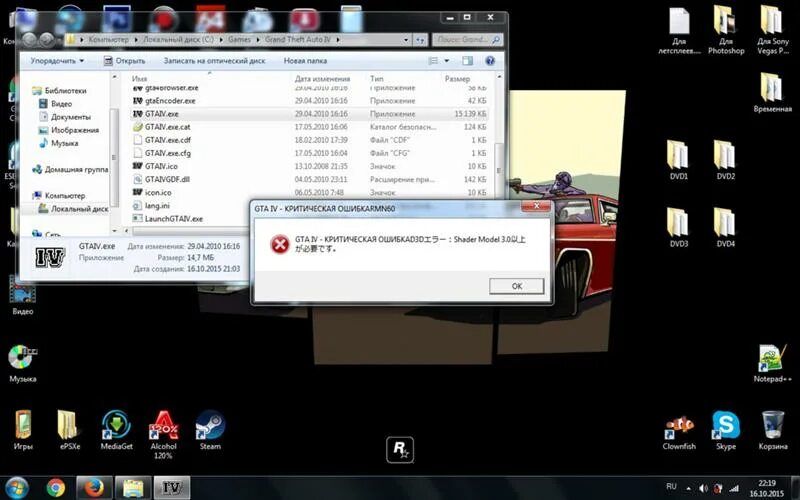Select Компьютер in the navigation pane
The height and width of the screenshot is (500, 800).
pos(59,195)
